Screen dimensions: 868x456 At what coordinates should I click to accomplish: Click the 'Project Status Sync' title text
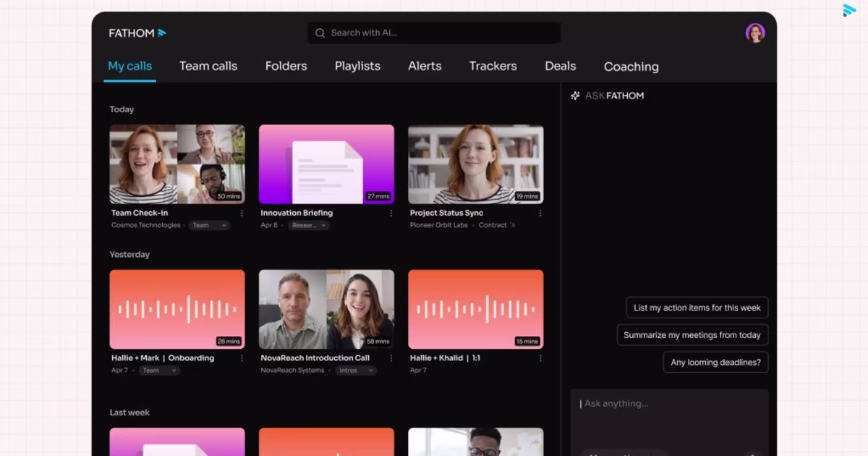446,214
